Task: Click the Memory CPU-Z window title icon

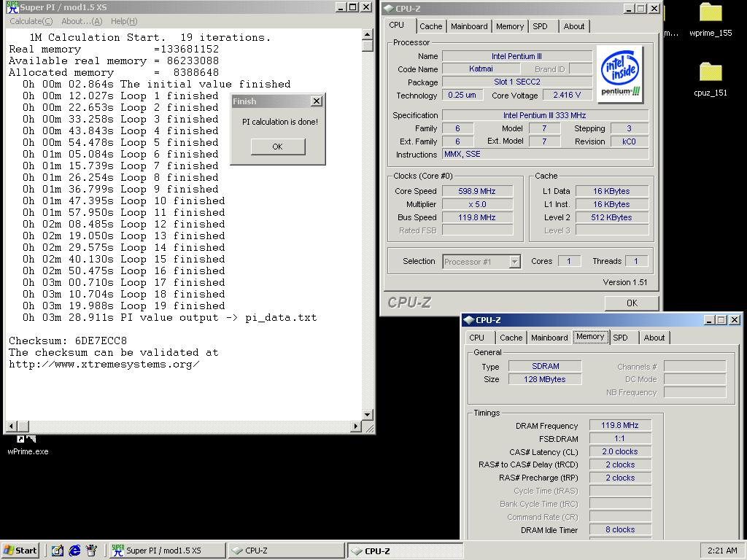Action: pyautogui.click(x=469, y=320)
